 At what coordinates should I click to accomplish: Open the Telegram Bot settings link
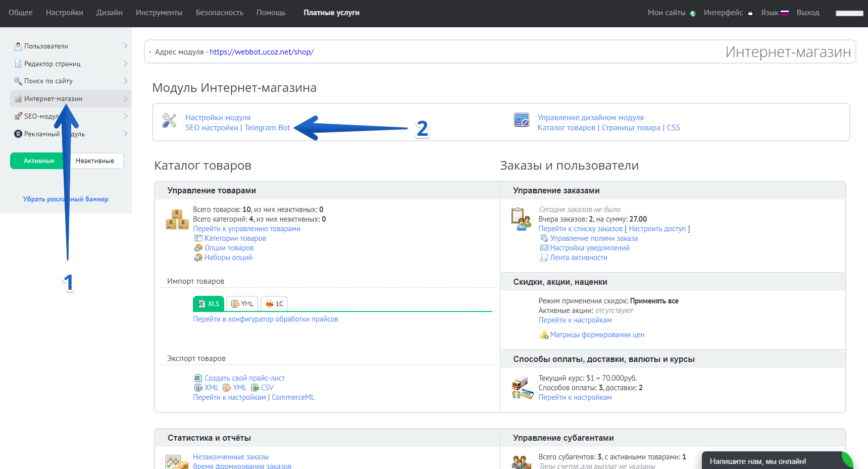267,128
